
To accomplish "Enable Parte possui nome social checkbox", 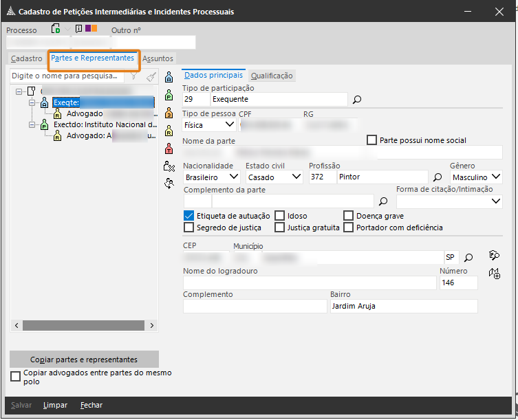I will [371, 140].
